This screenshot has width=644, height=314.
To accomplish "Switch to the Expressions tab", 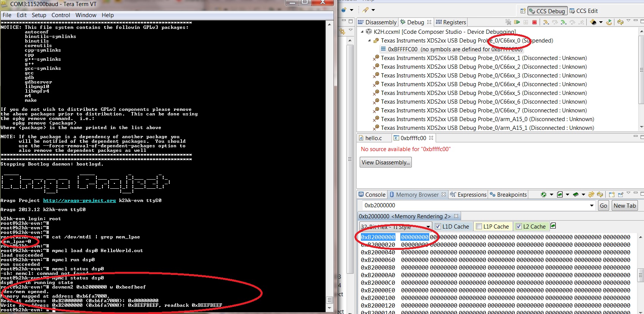I will [x=468, y=195].
